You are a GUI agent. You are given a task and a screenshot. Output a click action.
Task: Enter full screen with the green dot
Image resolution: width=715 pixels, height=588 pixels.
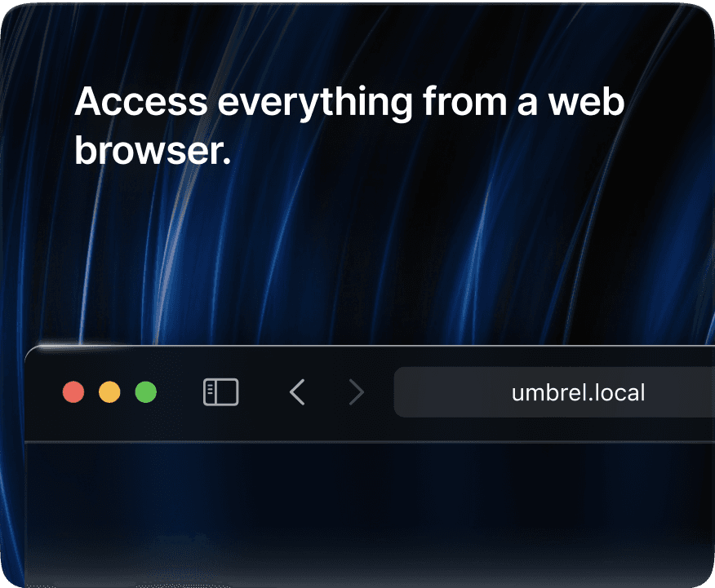click(146, 392)
